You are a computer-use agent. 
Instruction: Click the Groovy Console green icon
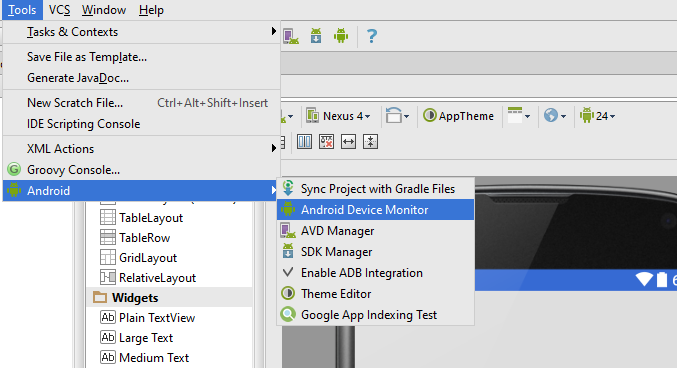[14, 169]
